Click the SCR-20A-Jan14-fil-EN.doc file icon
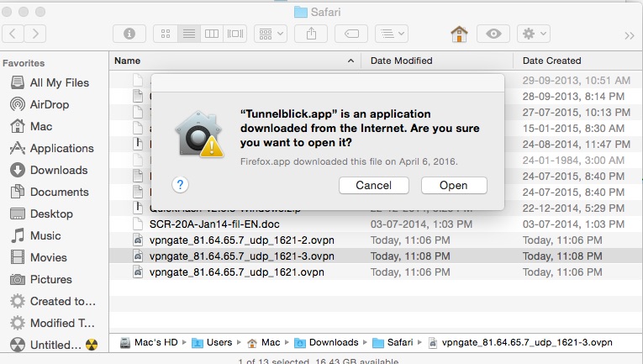643x364 pixels. pyautogui.click(x=138, y=224)
